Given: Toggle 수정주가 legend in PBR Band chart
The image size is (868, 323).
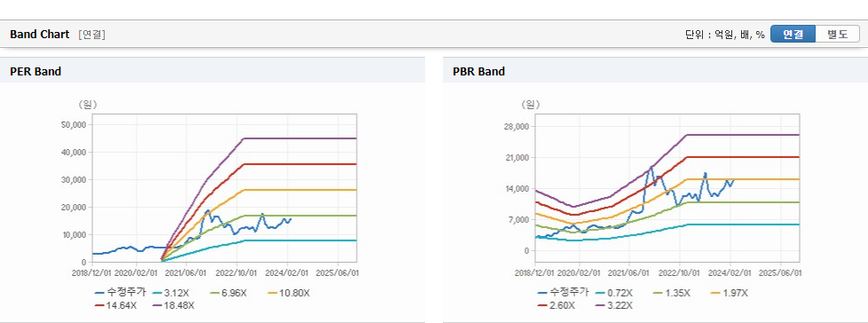Looking at the screenshot, I should coord(563,293).
